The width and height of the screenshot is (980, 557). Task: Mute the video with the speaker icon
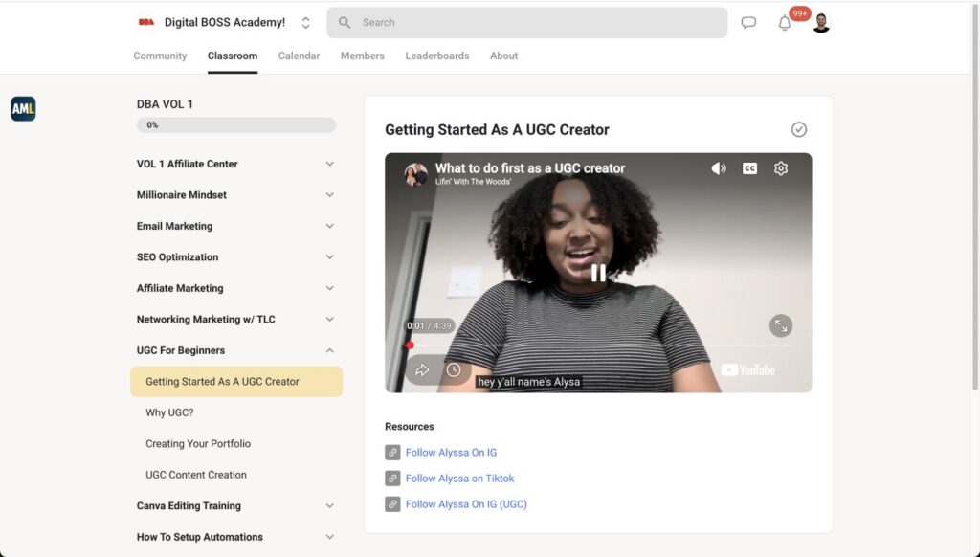(719, 168)
